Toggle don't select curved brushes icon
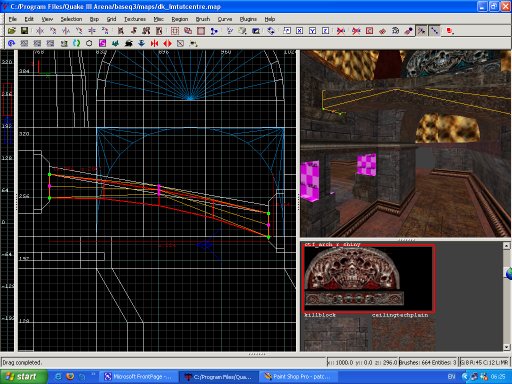Image resolution: width=512 pixels, height=384 pixels. (341, 31)
